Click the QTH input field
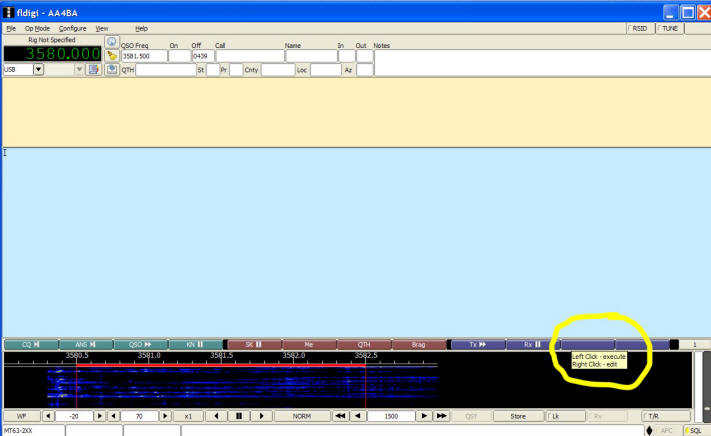This screenshot has width=711, height=436. pyautogui.click(x=166, y=70)
